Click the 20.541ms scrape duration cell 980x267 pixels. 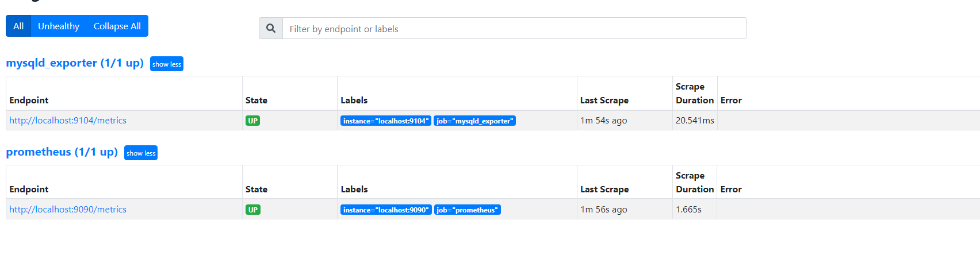click(695, 121)
